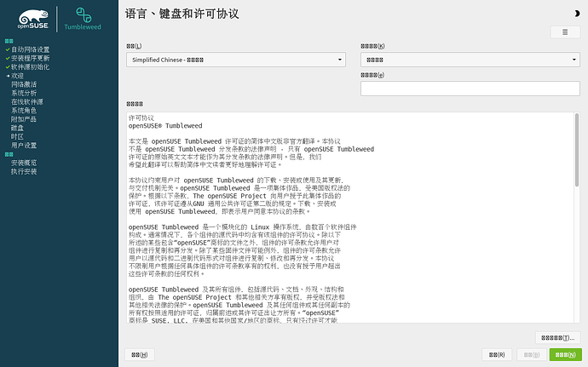Click the keyboard test (e) input field
Screen dimensions: 588x367
(x=470, y=89)
